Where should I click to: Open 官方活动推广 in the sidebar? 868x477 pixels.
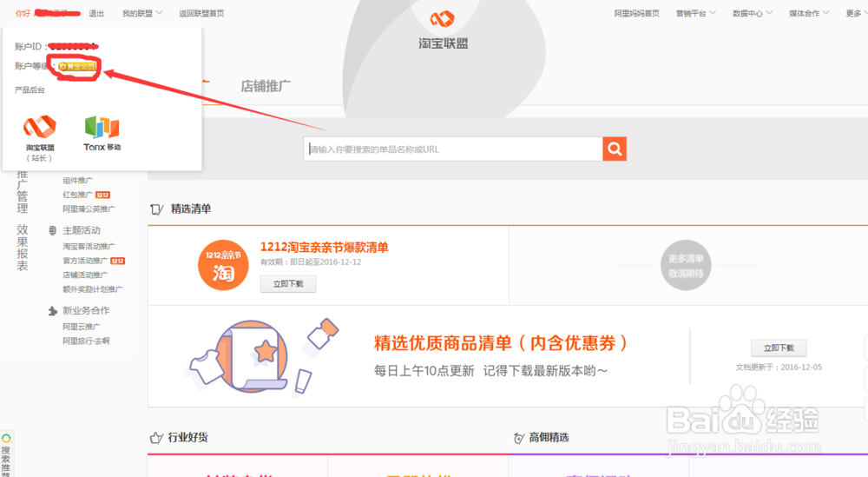click(85, 261)
